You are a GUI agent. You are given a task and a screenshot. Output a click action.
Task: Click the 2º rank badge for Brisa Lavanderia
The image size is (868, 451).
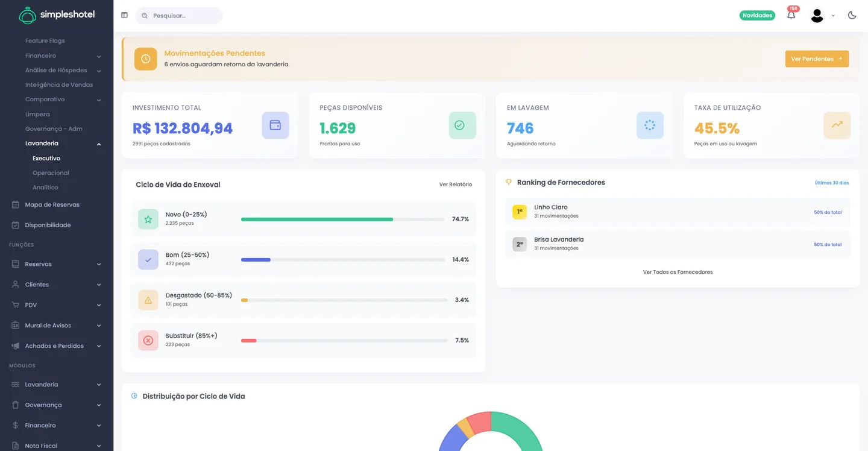pos(520,244)
